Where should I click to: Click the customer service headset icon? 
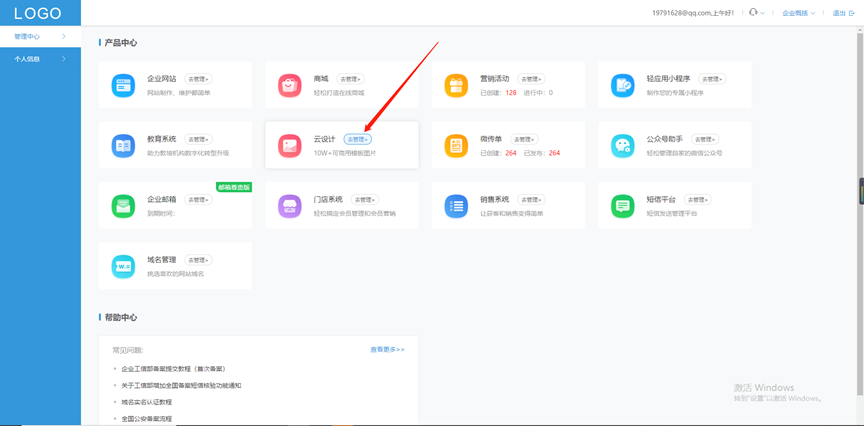pyautogui.click(x=753, y=13)
